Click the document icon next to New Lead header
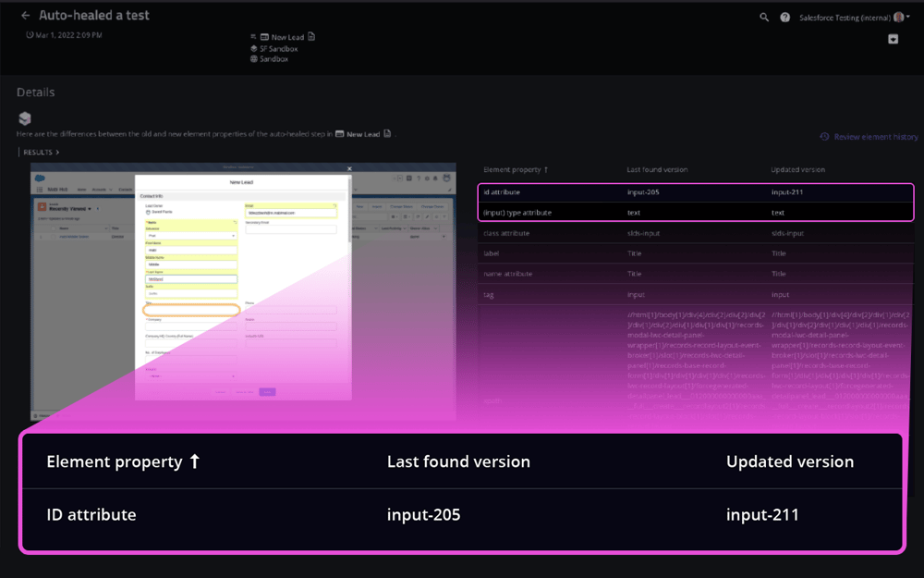Screen dimensions: 924x578 tap(311, 37)
